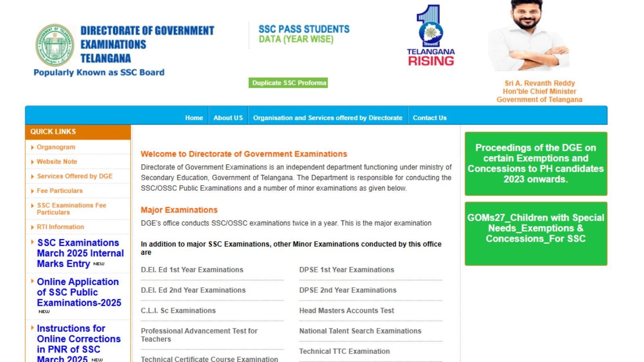Open the Contact Us page
The image size is (644, 362).
click(x=429, y=118)
